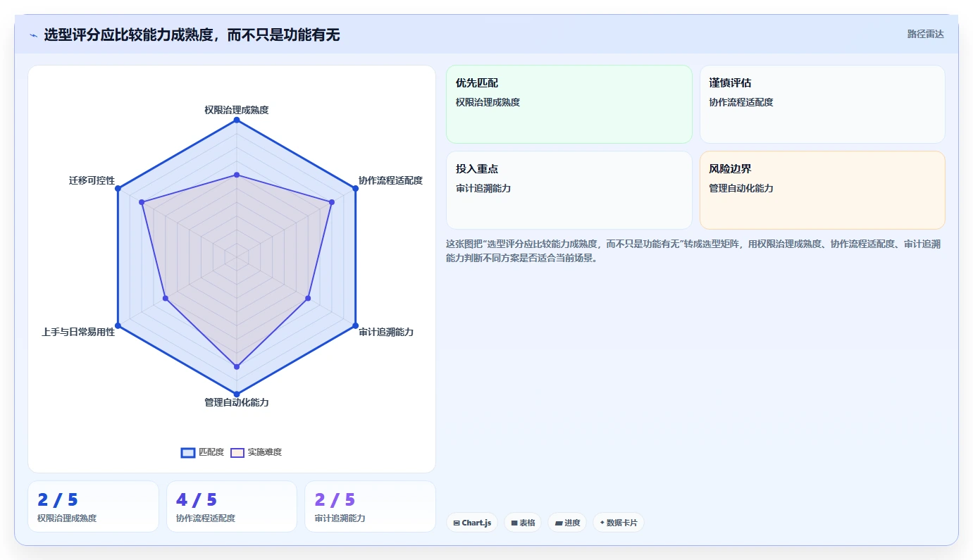This screenshot has height=560, width=973.
Task: Click the 管理自动化能力 radar axis label
Action: [237, 402]
